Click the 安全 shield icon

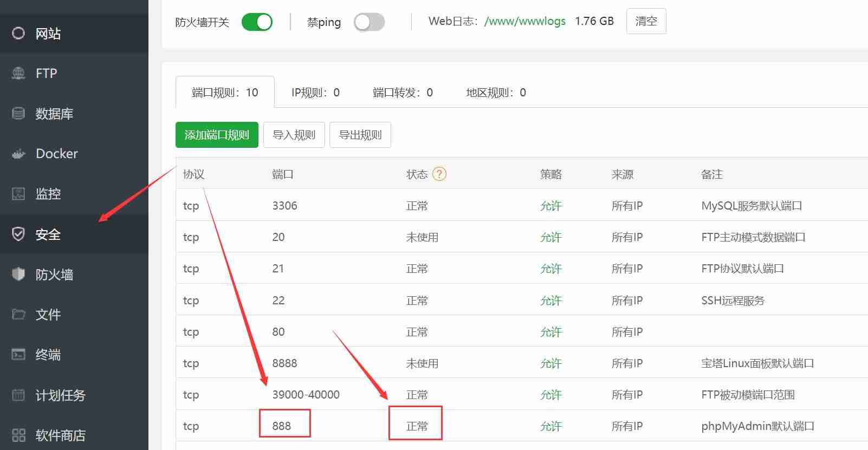pos(18,234)
